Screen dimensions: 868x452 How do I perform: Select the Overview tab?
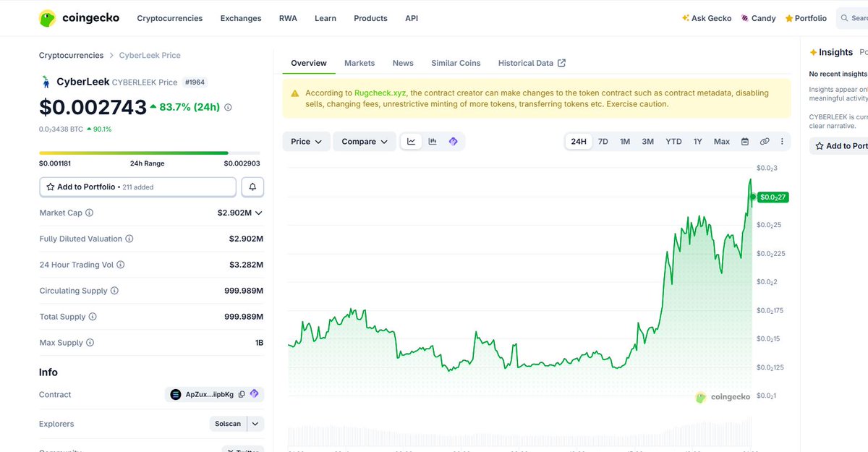tap(309, 63)
